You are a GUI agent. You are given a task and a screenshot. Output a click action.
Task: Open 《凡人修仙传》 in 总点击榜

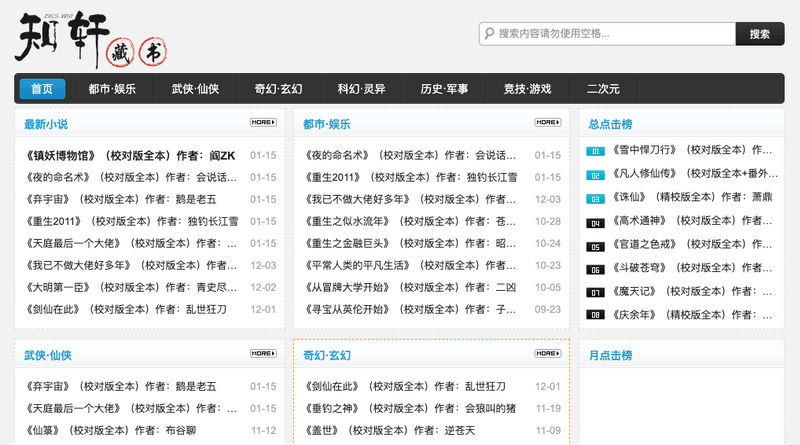(x=695, y=174)
